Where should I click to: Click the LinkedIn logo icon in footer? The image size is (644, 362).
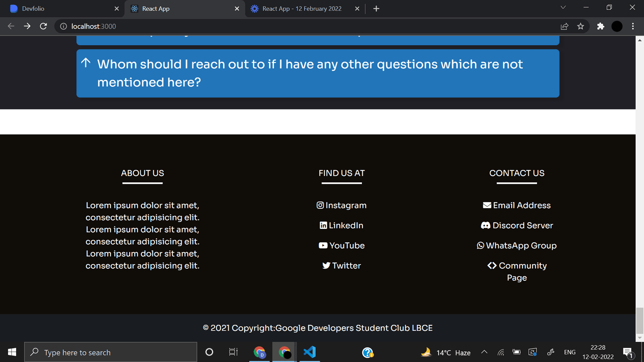coord(323,225)
